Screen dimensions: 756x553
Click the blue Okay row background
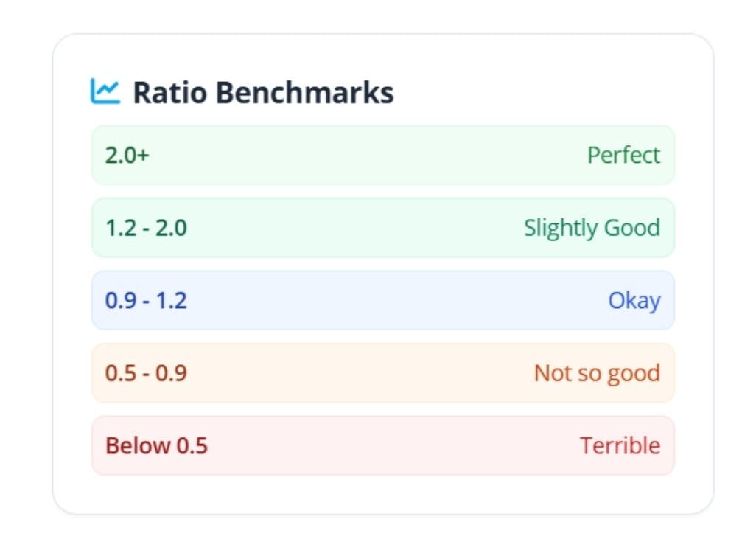point(382,300)
